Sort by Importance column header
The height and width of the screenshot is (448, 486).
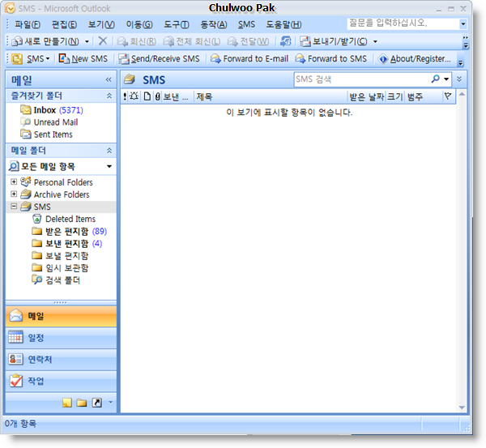point(125,96)
